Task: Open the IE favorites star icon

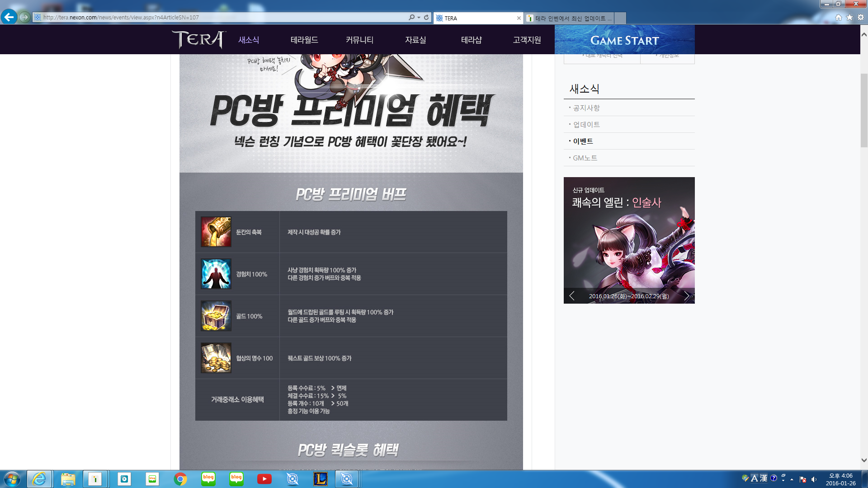Action: (x=849, y=17)
